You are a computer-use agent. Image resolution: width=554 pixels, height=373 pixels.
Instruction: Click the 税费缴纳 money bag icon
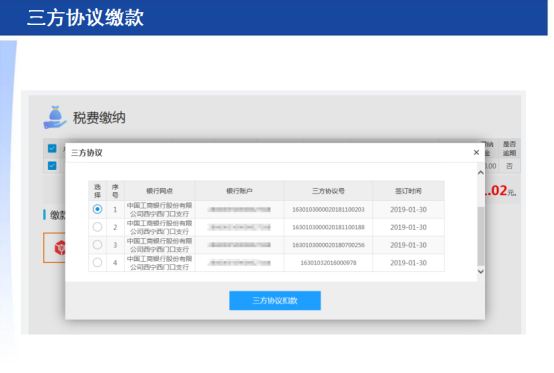point(54,117)
